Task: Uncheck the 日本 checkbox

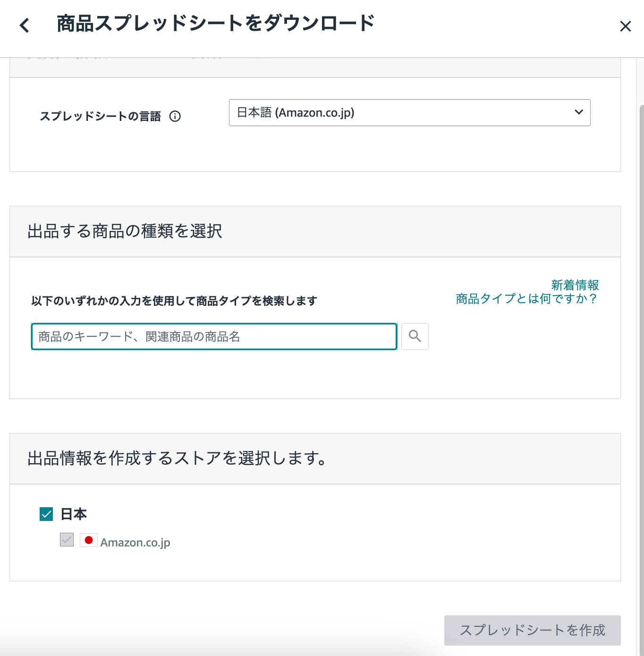Action: [46, 514]
